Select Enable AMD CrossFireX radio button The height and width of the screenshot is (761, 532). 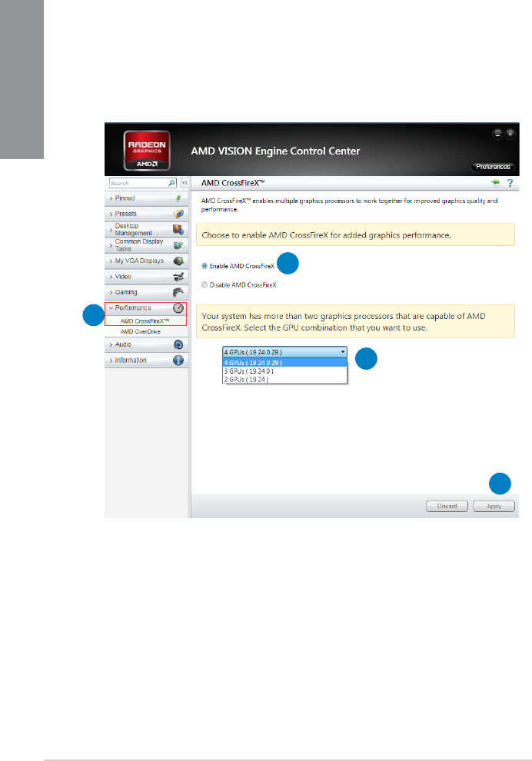[x=204, y=265]
